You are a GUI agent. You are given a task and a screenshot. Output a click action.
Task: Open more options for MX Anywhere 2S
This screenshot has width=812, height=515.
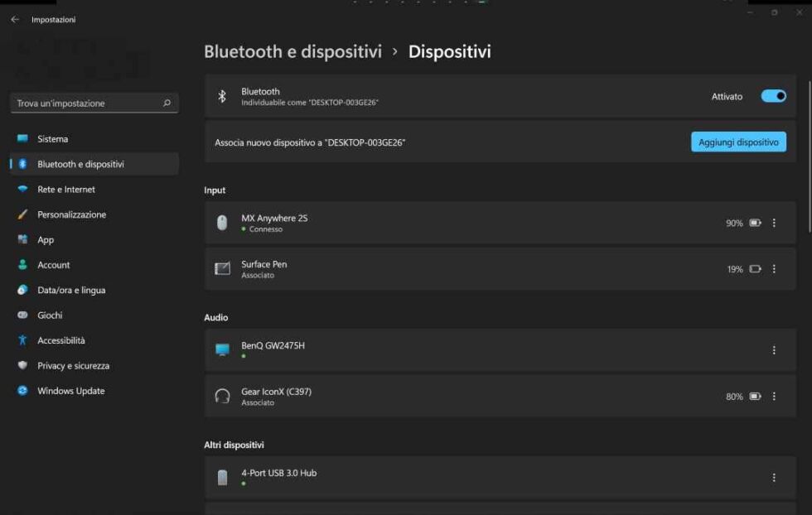click(x=774, y=223)
